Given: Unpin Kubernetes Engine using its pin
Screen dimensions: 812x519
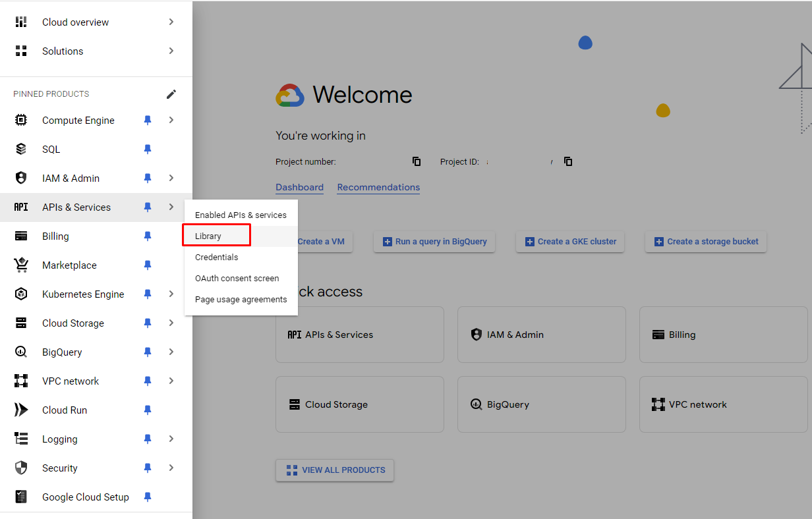Looking at the screenshot, I should pyautogui.click(x=148, y=294).
